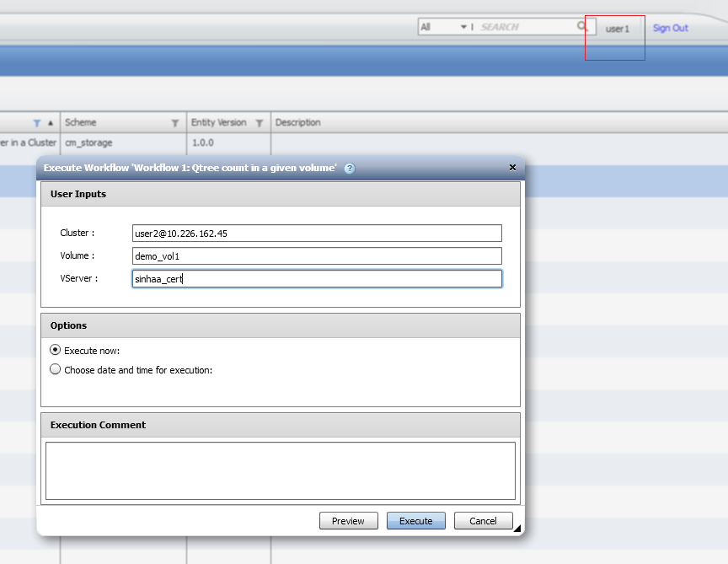Click the 'Options' section header

pyautogui.click(x=281, y=325)
